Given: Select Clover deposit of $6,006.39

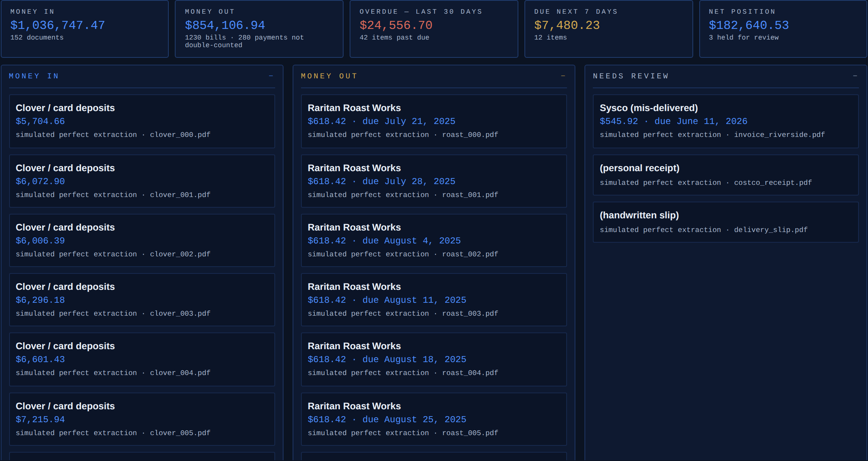Looking at the screenshot, I should (142, 240).
